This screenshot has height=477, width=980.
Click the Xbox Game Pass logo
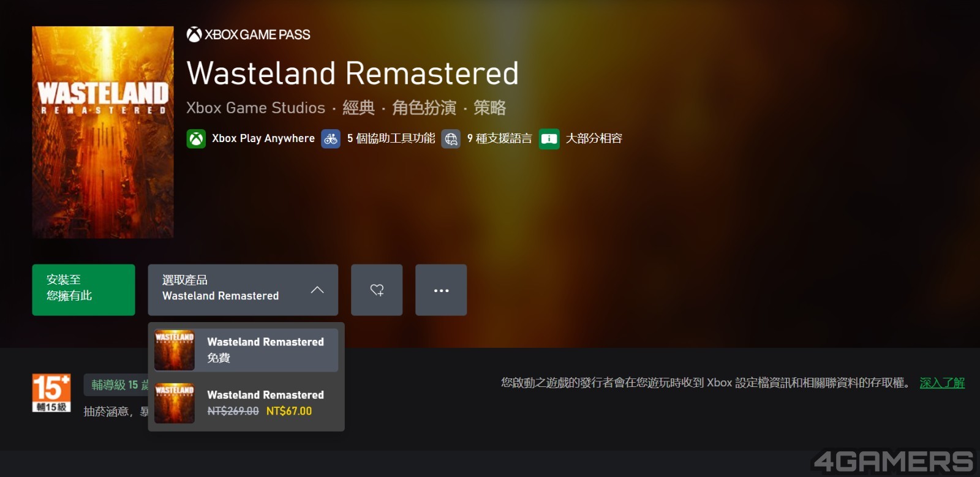pos(248,35)
